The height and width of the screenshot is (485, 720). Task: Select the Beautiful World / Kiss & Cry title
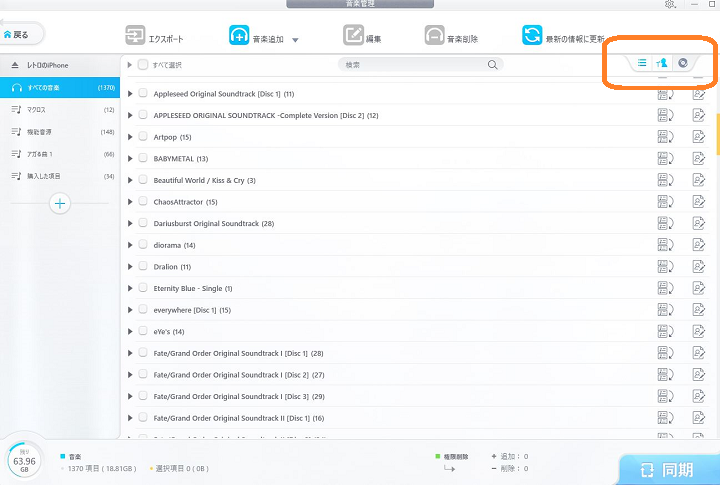204,180
